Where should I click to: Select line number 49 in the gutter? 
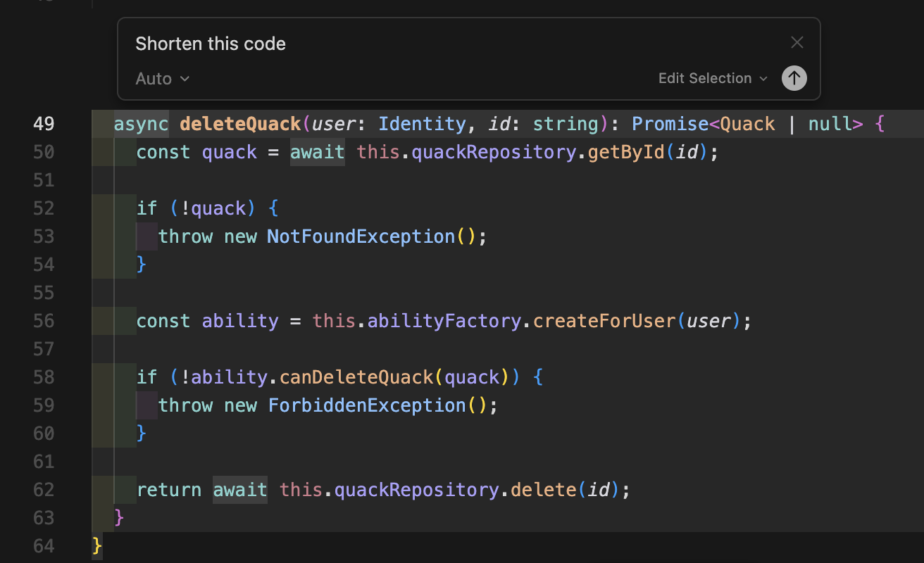[x=43, y=123]
